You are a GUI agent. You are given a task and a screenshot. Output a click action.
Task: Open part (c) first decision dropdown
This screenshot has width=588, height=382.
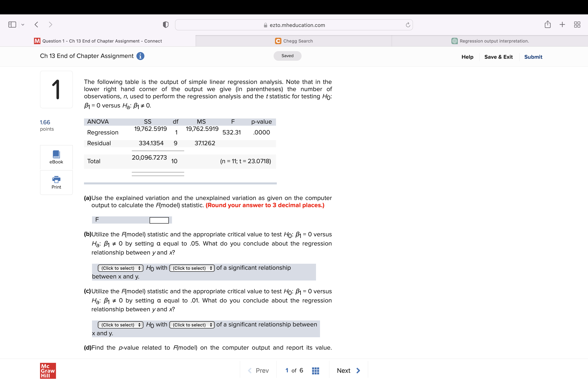120,325
